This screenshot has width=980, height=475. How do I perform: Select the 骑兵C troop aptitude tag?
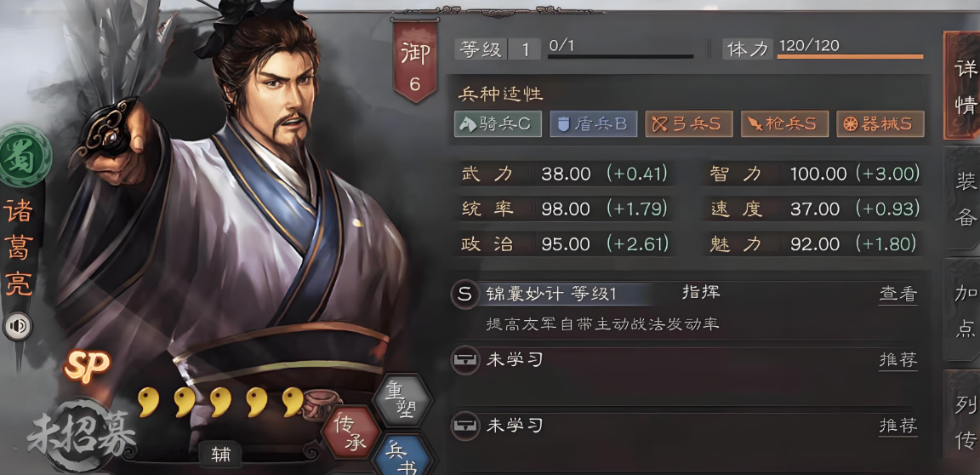(498, 123)
